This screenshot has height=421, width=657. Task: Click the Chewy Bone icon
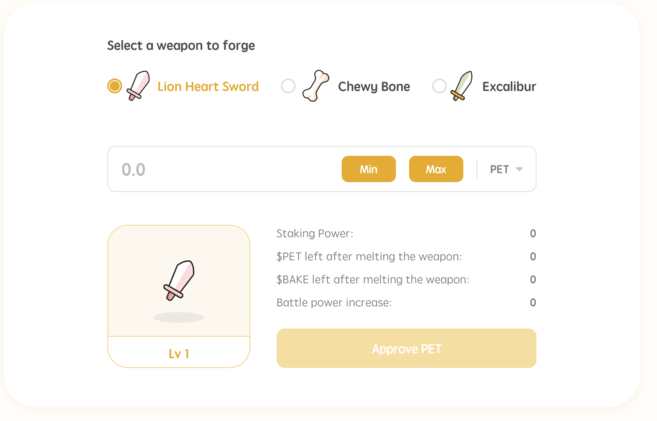[x=315, y=86]
